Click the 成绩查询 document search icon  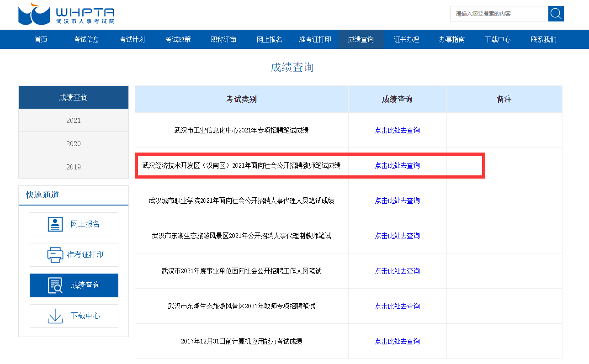click(55, 285)
